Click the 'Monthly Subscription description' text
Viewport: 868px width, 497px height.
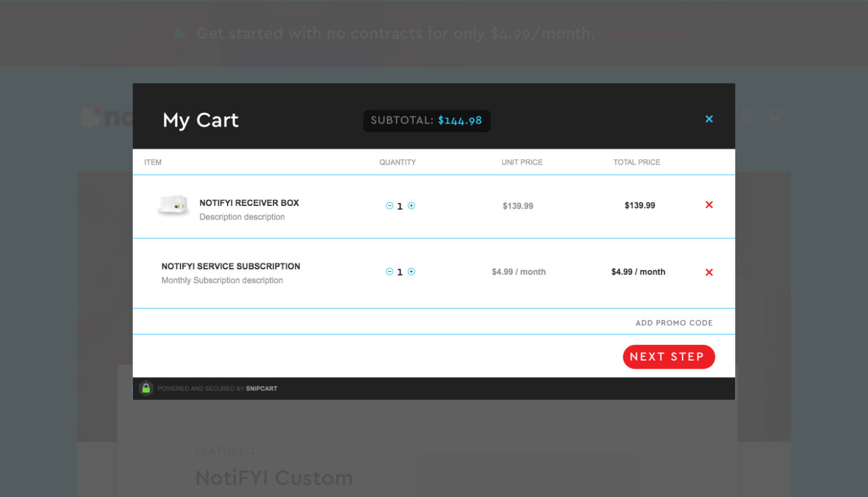(x=222, y=280)
